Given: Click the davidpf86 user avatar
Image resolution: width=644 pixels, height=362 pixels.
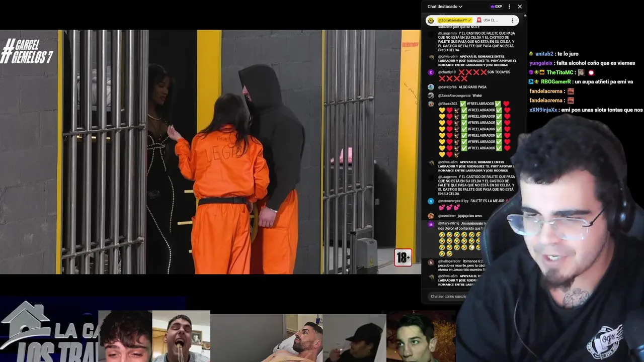Looking at the screenshot, I should tap(431, 87).
